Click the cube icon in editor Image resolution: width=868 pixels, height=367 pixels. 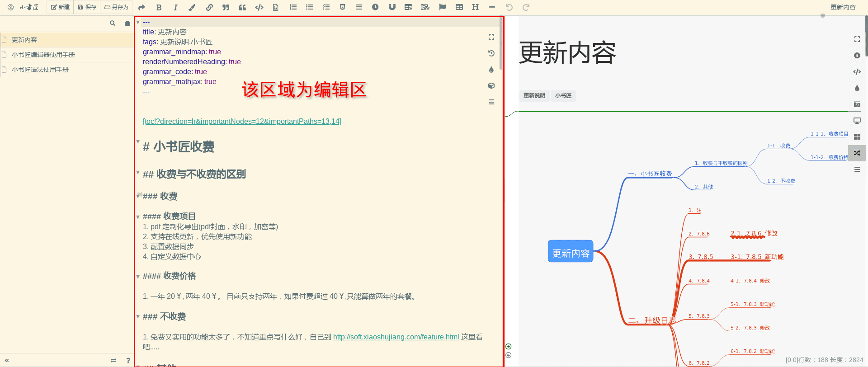tap(491, 86)
